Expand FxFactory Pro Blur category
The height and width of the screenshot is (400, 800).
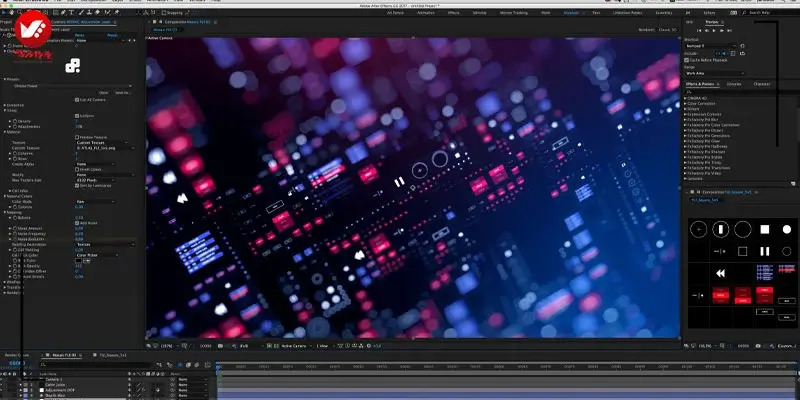(x=685, y=120)
